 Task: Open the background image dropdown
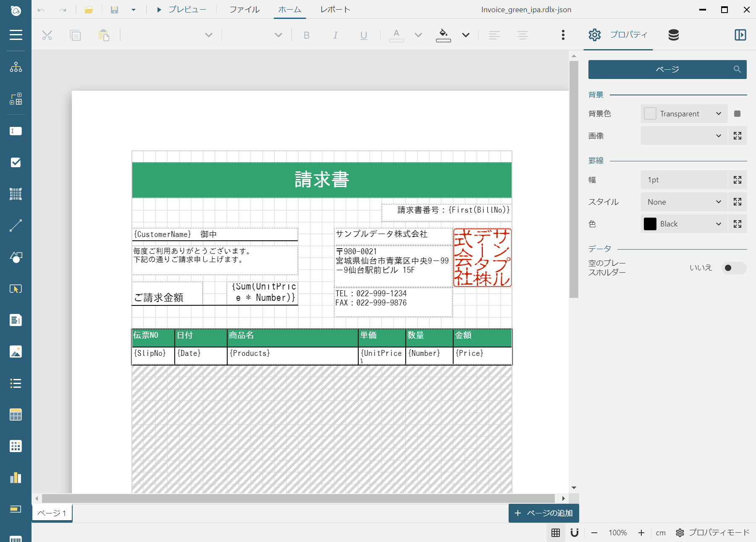point(684,136)
